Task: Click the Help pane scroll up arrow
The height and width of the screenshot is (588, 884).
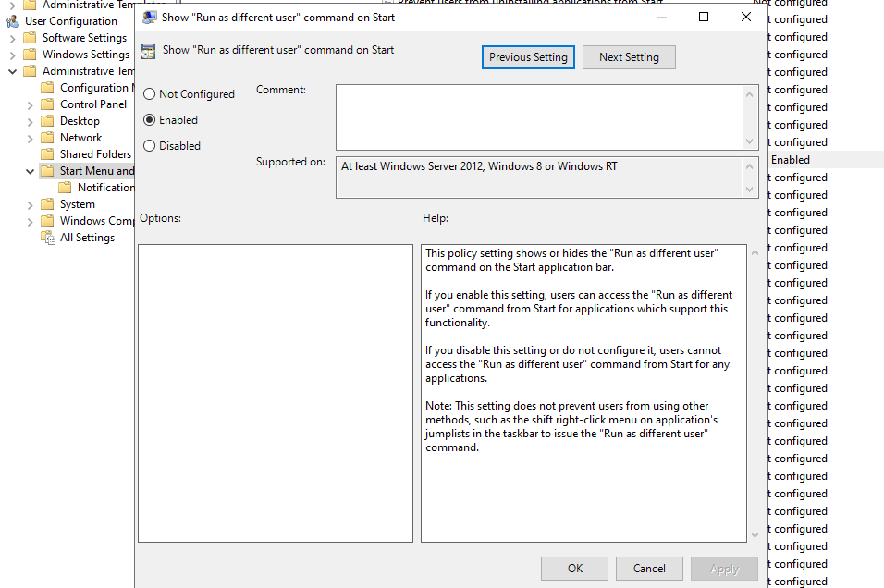Action: [x=755, y=252]
